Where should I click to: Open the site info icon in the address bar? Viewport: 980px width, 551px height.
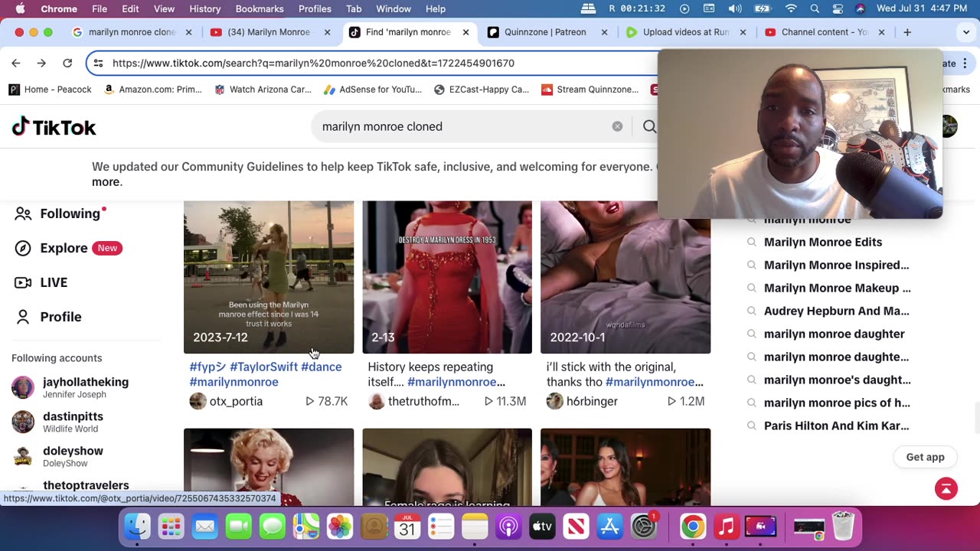(98, 63)
